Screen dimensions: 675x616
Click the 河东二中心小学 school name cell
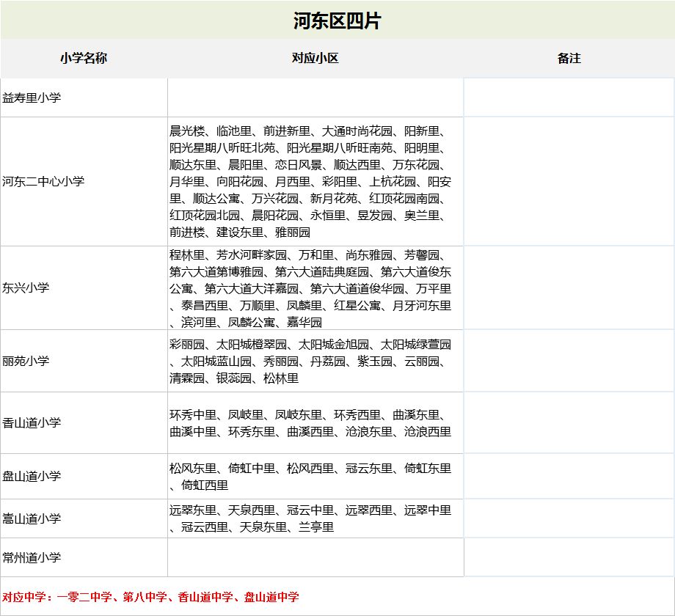[x=43, y=181]
